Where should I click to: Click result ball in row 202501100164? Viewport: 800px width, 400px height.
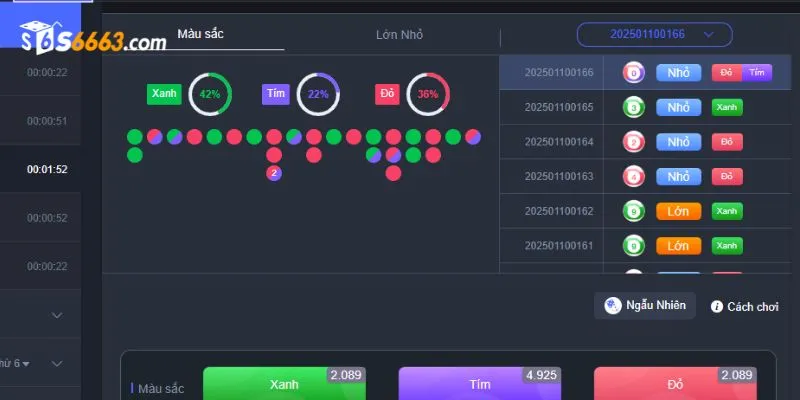[634, 142]
